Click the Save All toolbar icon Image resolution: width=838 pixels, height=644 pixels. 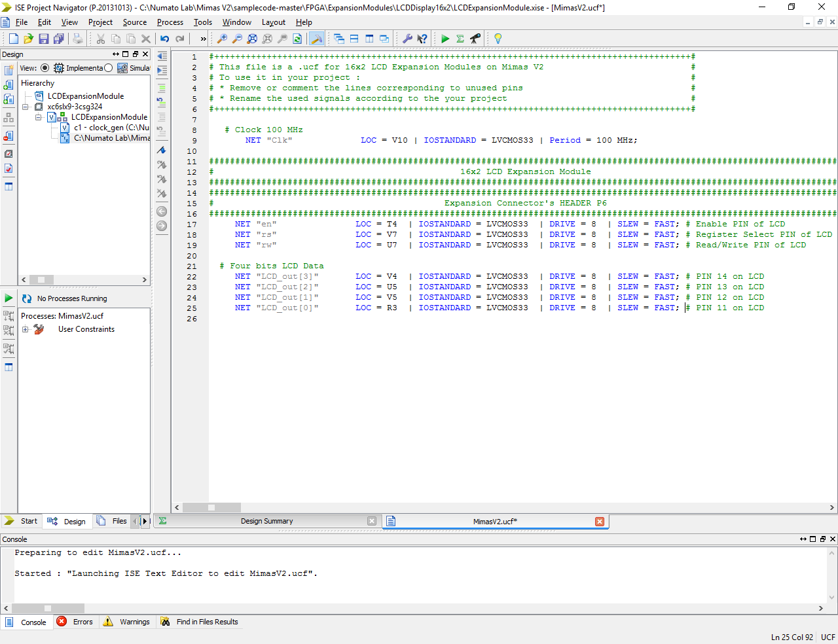[x=59, y=39]
